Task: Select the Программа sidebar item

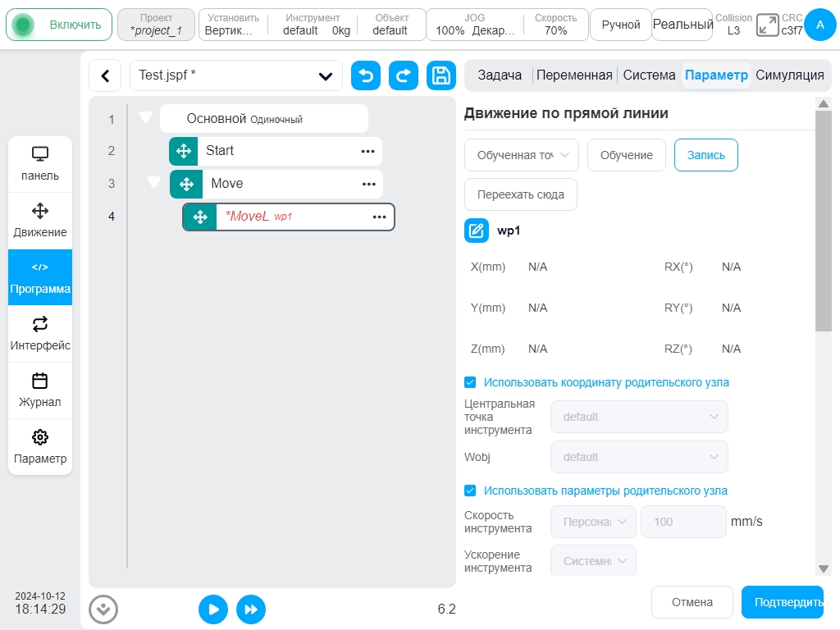Action: point(40,277)
